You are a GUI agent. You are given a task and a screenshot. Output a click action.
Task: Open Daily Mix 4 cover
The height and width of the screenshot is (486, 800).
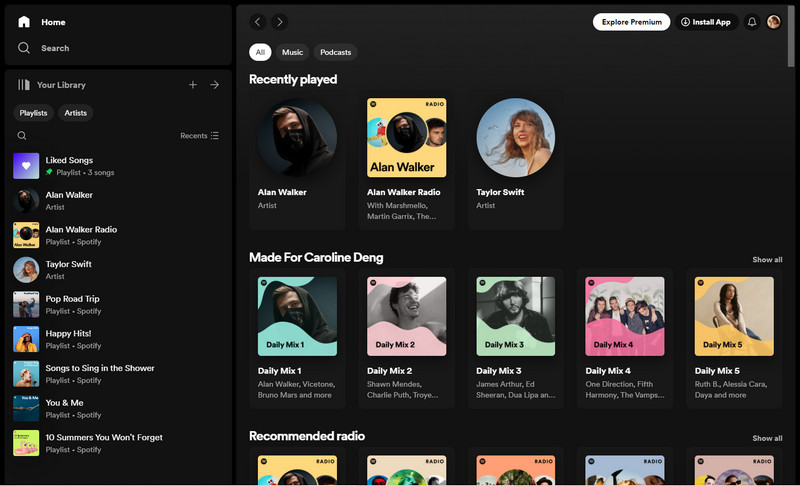[625, 316]
